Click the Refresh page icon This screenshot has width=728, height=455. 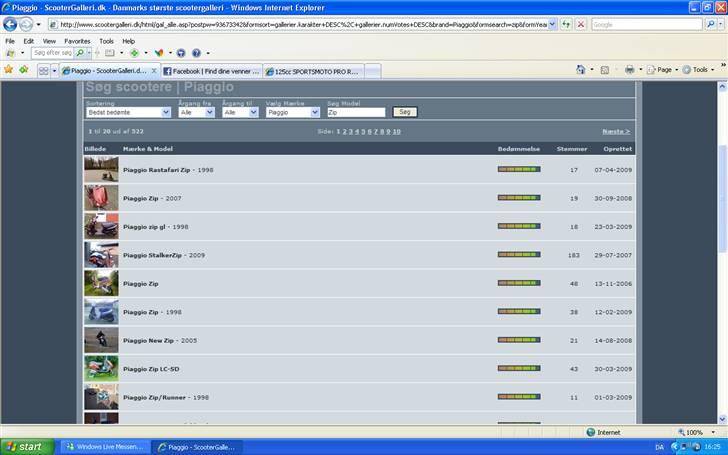(x=567, y=24)
